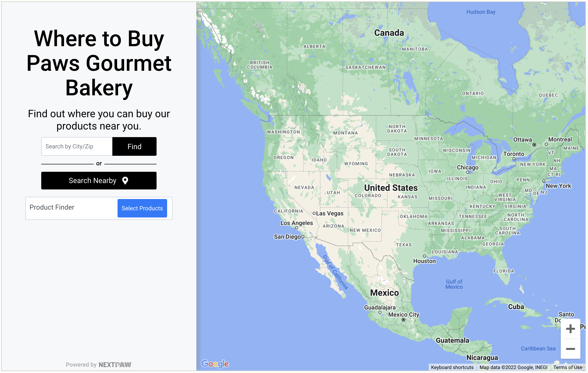
Task: Click the Las Vegas city dot
Action: pyautogui.click(x=314, y=213)
